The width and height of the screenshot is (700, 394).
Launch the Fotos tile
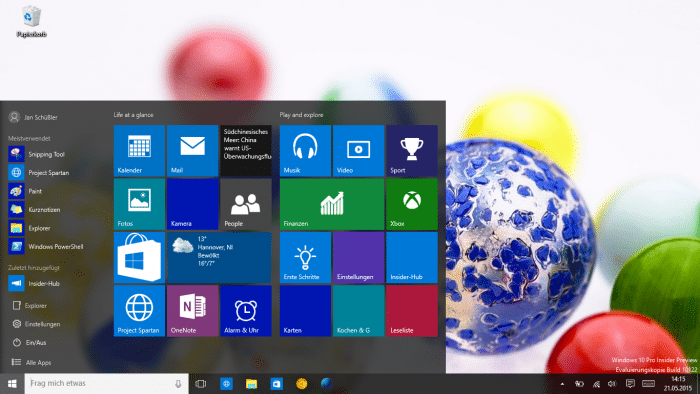coord(139,204)
